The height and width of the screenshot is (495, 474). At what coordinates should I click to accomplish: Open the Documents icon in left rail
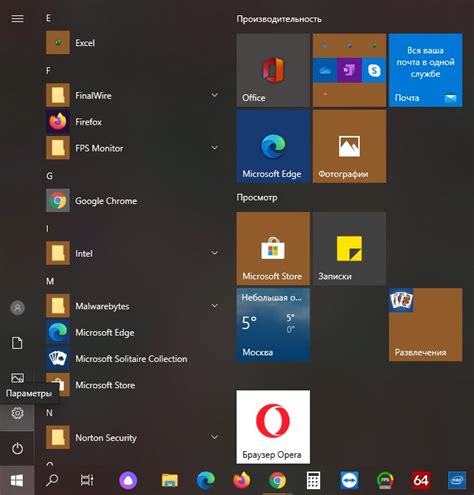tap(17, 343)
